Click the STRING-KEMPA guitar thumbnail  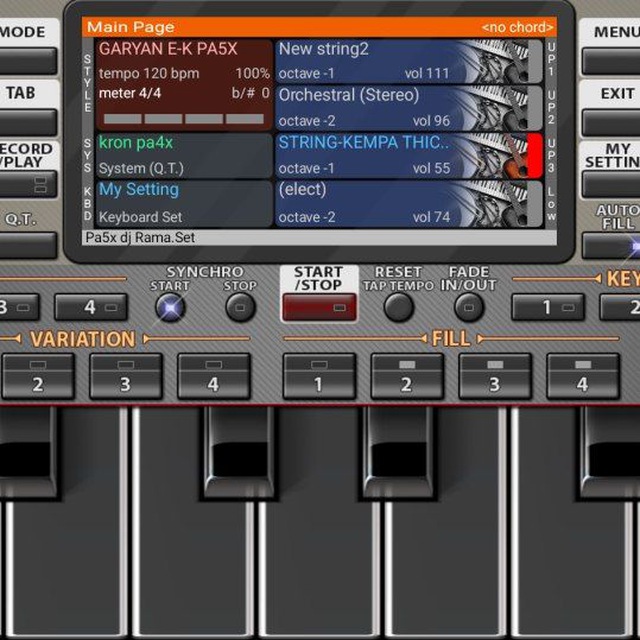click(x=498, y=156)
